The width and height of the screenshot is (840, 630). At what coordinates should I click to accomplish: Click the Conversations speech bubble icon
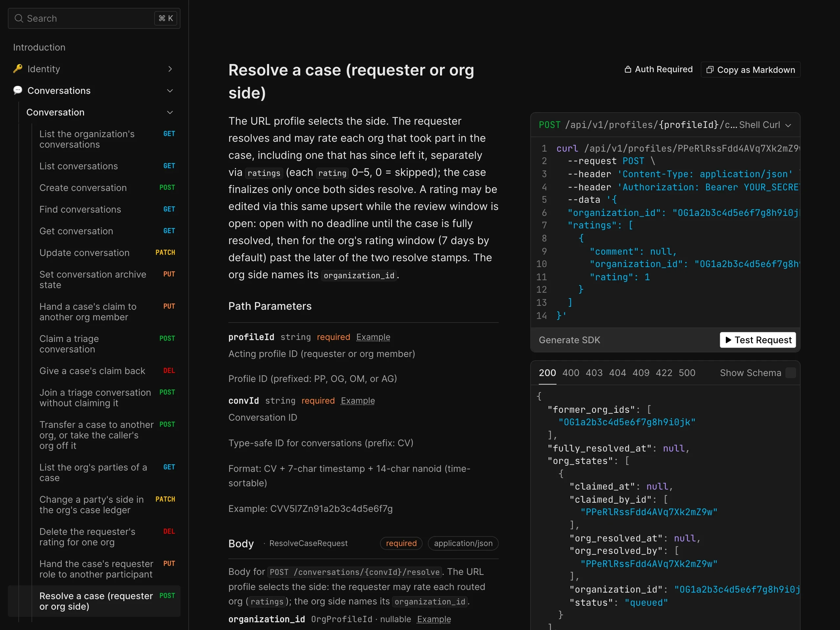[x=18, y=90]
